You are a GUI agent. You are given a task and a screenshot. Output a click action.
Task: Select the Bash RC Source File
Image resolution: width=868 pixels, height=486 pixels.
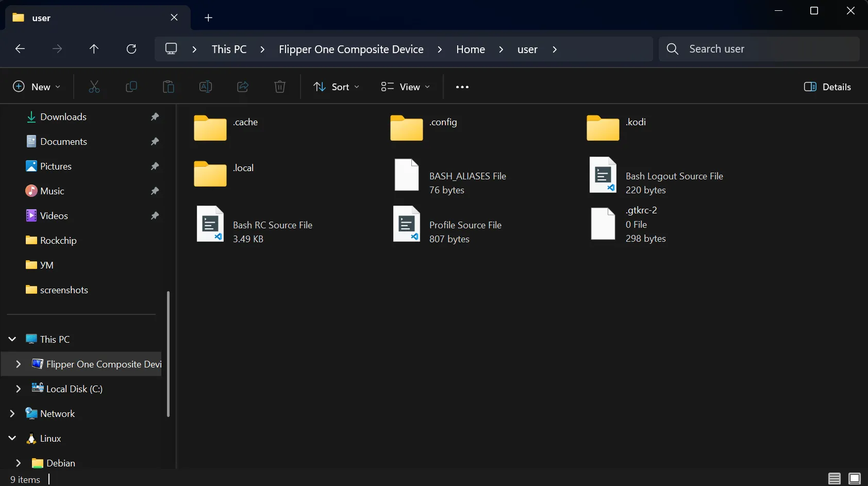pyautogui.click(x=255, y=224)
